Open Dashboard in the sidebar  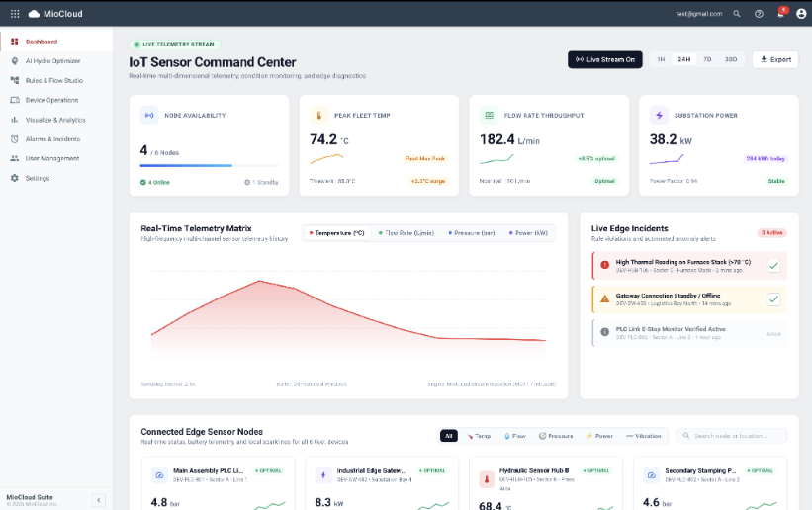click(56, 42)
